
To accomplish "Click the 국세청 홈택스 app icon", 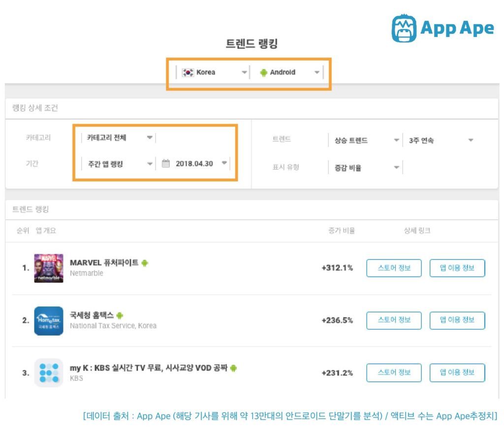I will (x=49, y=321).
